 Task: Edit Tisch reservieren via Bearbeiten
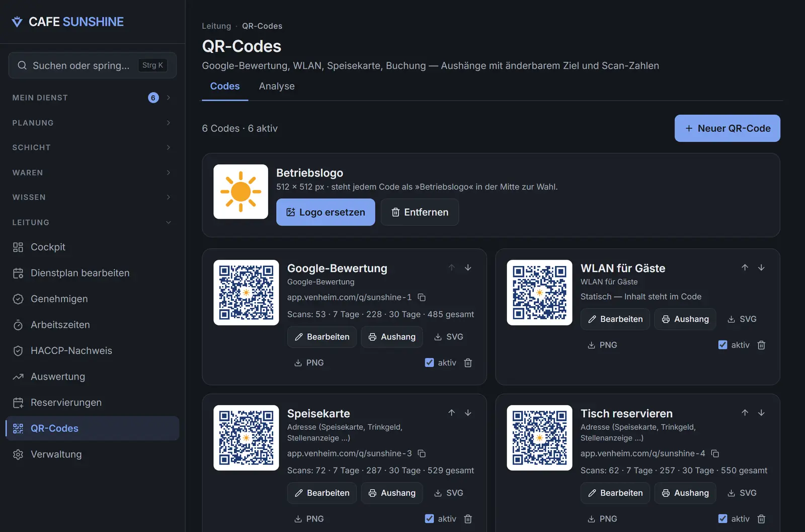[x=615, y=493]
